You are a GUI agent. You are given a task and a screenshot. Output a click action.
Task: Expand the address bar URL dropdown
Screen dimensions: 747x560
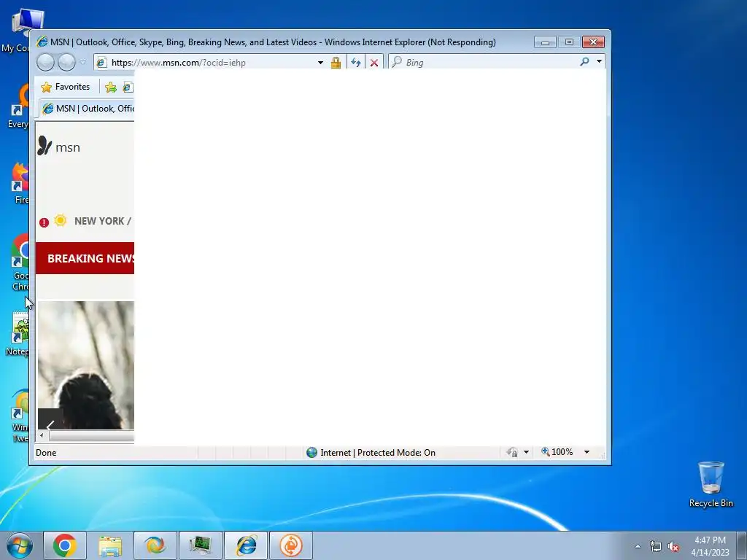320,63
